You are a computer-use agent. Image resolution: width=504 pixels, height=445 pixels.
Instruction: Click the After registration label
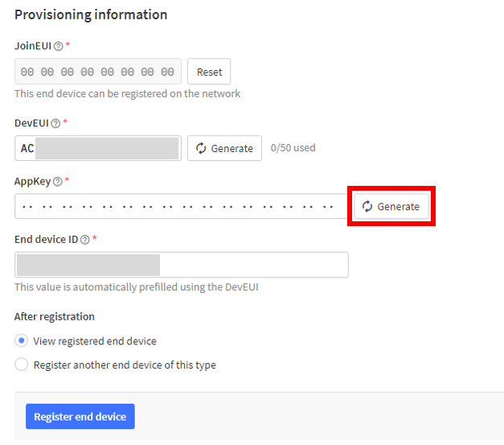click(x=55, y=316)
